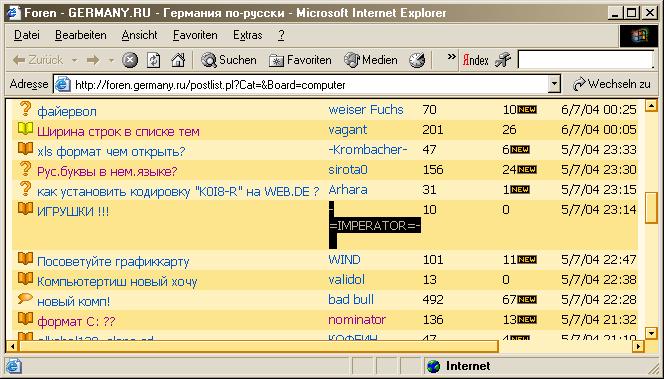664x379 pixels.
Task: Click the Wechseln zu button
Action: coord(611,84)
